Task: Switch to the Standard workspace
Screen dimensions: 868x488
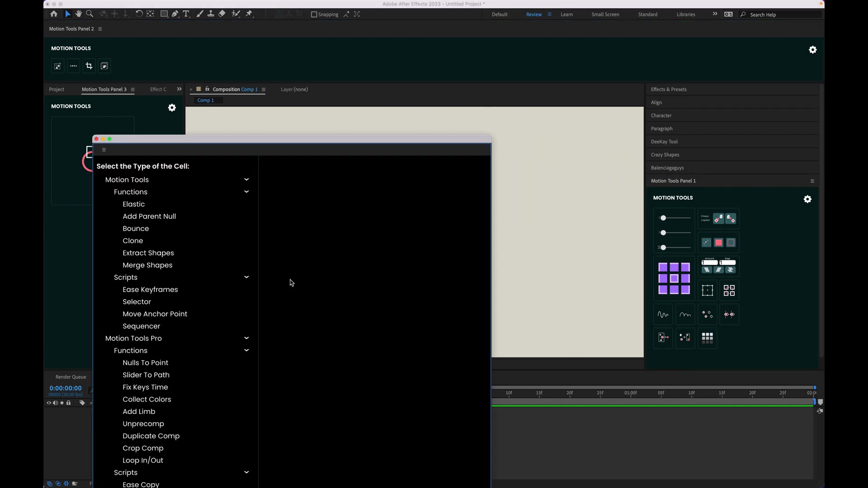Action: click(648, 14)
